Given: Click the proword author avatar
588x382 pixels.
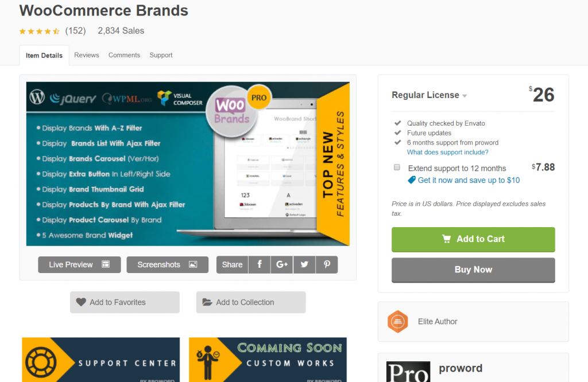Looking at the screenshot, I should [408, 372].
